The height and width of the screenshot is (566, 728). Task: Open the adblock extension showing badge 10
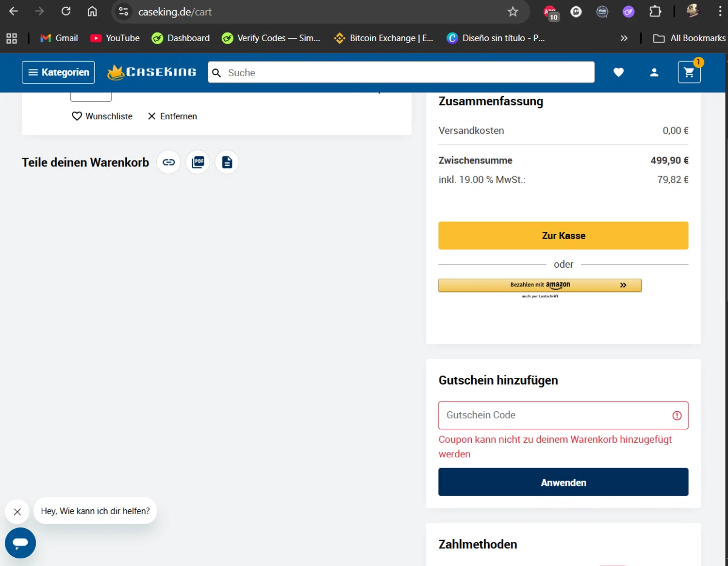tap(551, 13)
